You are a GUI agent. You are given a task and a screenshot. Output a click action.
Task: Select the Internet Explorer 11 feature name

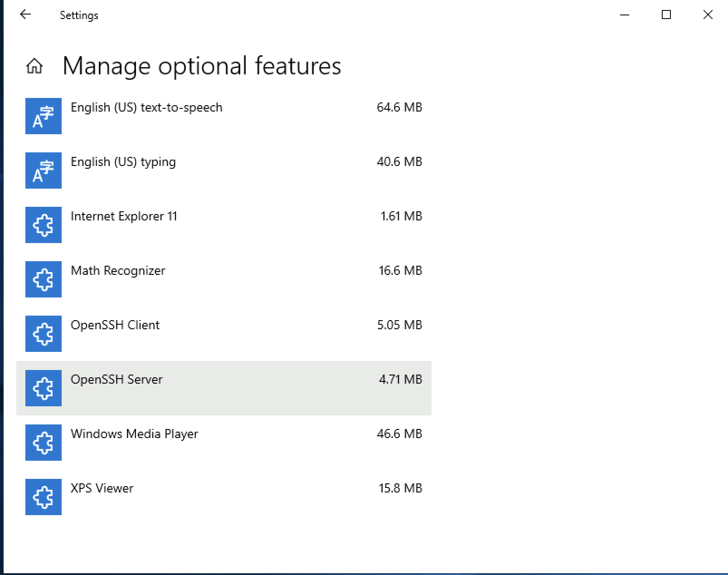124,216
